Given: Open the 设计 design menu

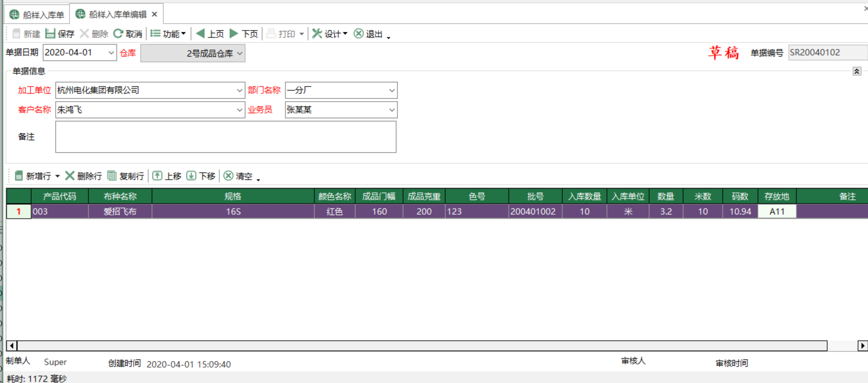Looking at the screenshot, I should point(330,34).
